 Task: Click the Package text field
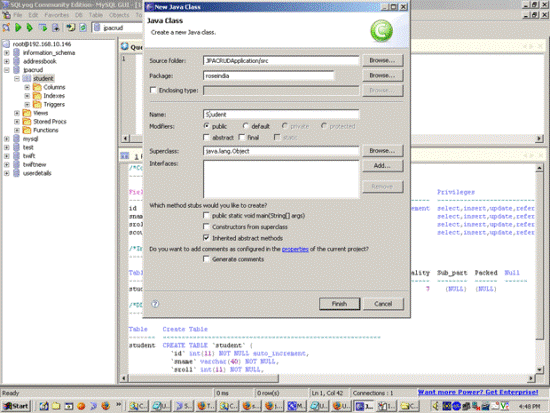pos(269,76)
